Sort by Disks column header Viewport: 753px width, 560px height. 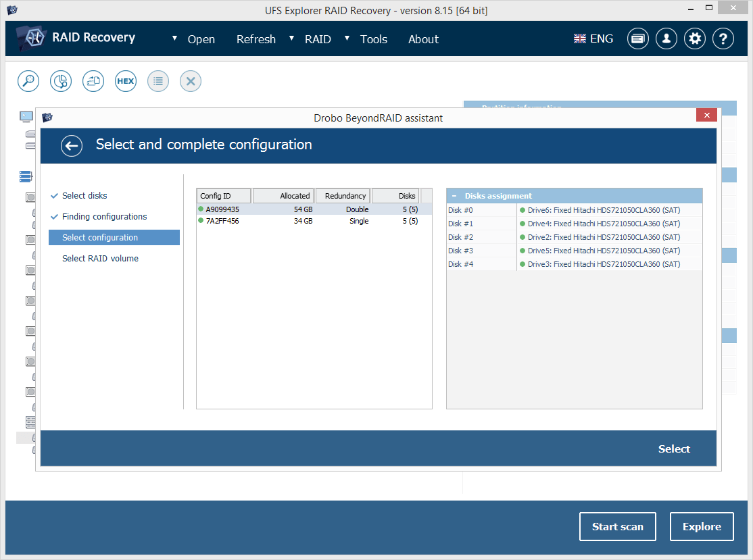[395, 196]
